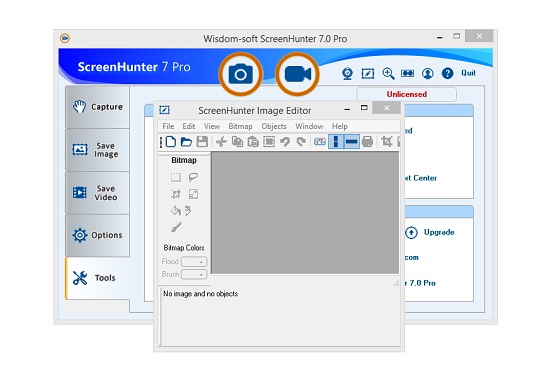Open the Edit menu in Image Editor
Viewport: 550px width, 390px height.
click(189, 126)
